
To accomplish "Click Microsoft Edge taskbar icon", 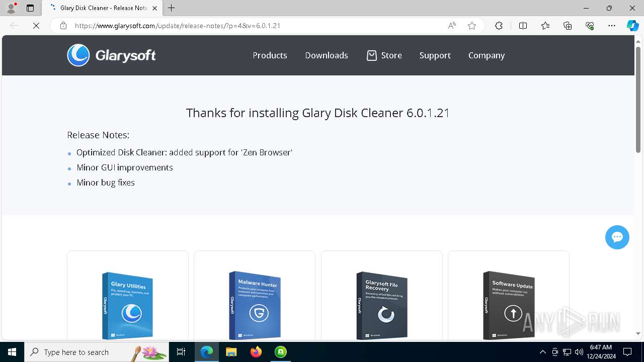I will [x=207, y=352].
